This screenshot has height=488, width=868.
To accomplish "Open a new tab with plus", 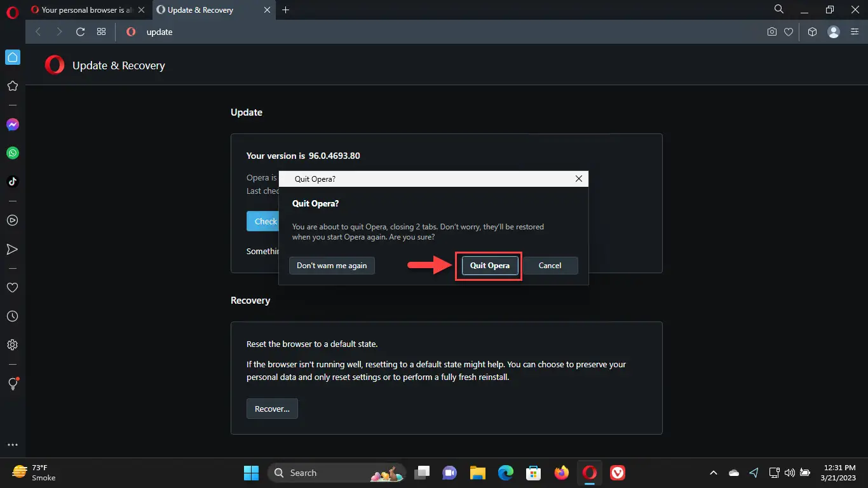I will click(x=286, y=10).
